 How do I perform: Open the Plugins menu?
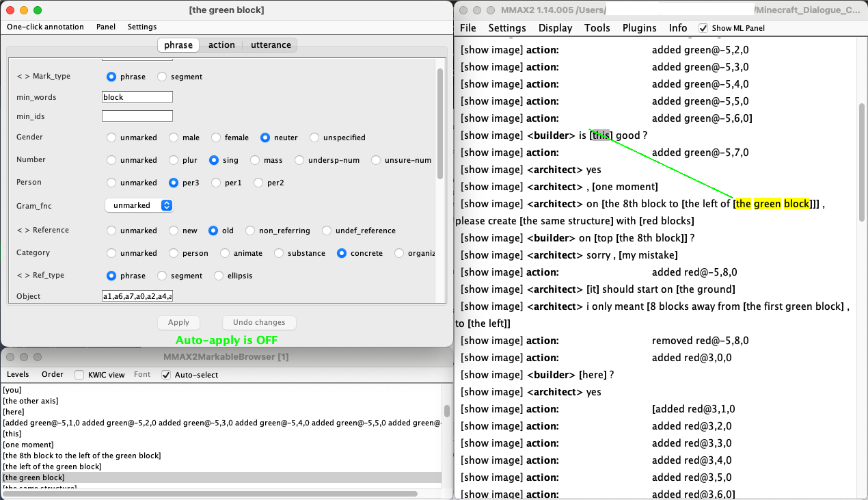(639, 28)
